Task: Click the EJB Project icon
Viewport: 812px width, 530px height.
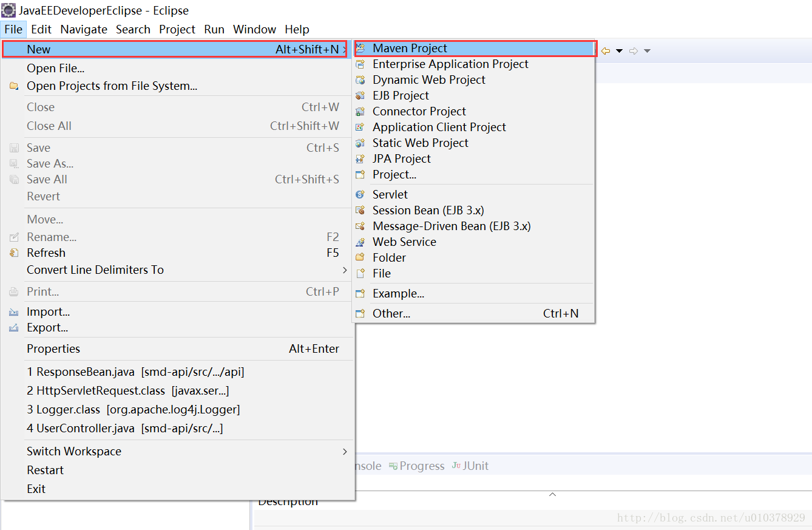Action: click(360, 96)
